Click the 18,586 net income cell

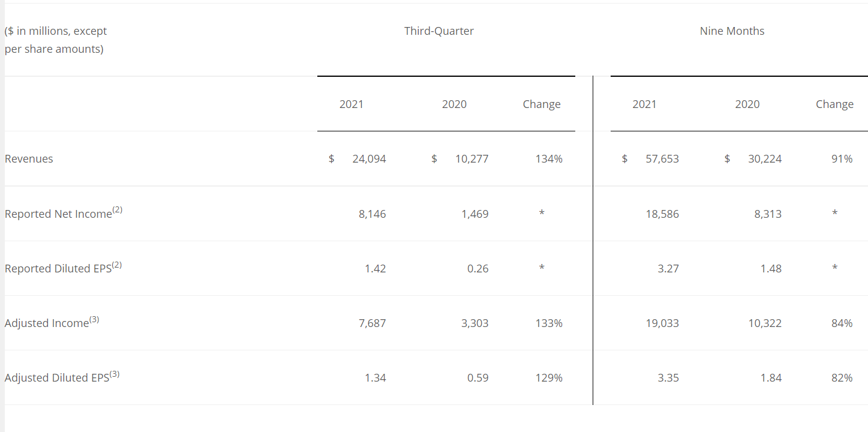coord(662,214)
